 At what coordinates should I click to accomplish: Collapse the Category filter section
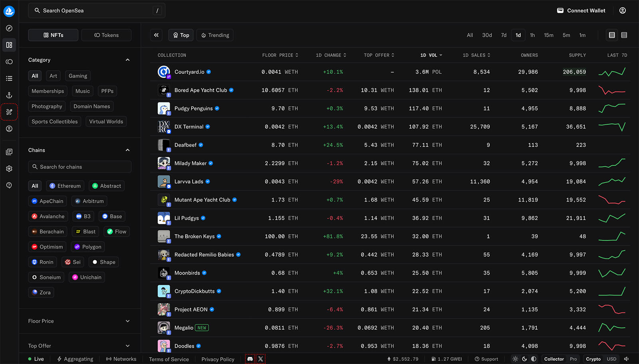(127, 60)
